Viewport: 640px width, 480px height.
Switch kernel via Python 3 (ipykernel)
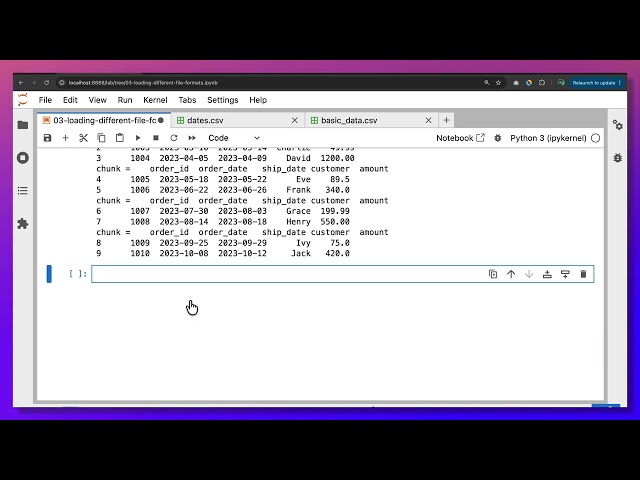click(548, 138)
